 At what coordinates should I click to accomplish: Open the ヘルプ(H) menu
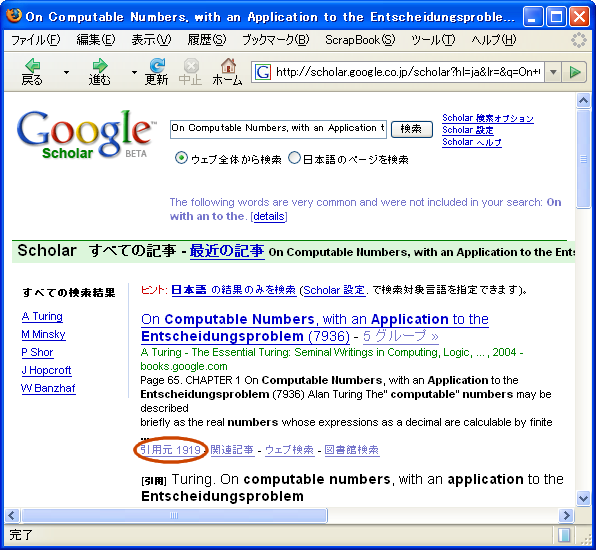pos(494,40)
